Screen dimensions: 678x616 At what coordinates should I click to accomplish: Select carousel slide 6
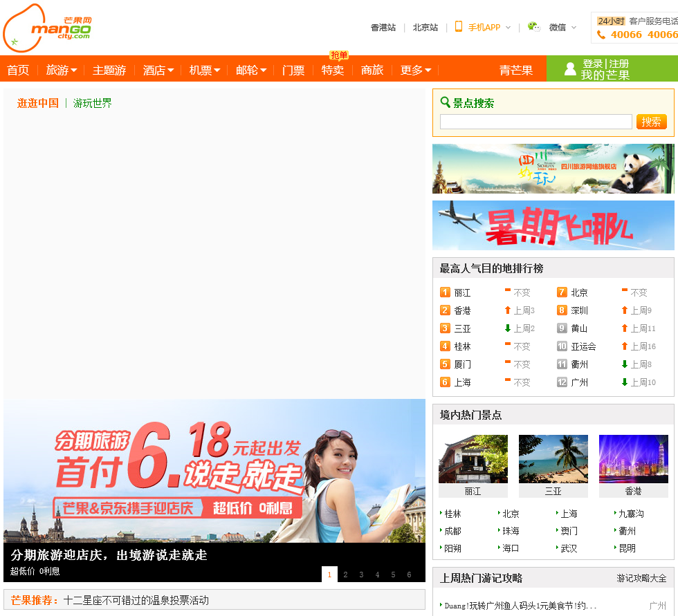click(409, 574)
